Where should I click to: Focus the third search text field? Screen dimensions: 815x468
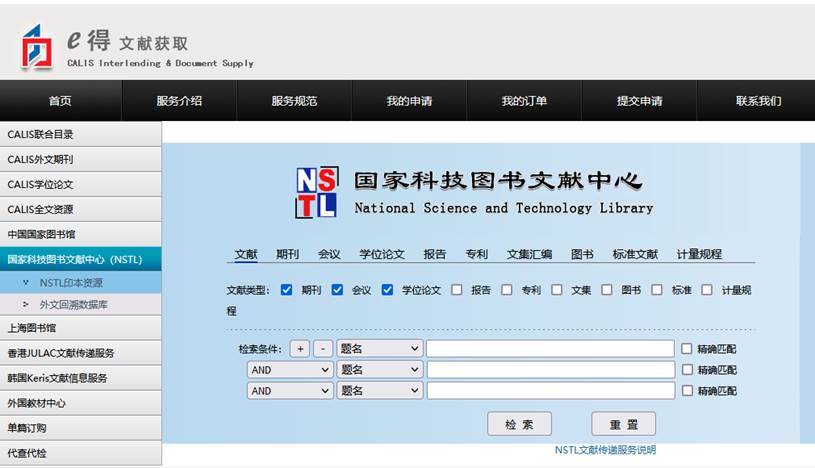550,391
